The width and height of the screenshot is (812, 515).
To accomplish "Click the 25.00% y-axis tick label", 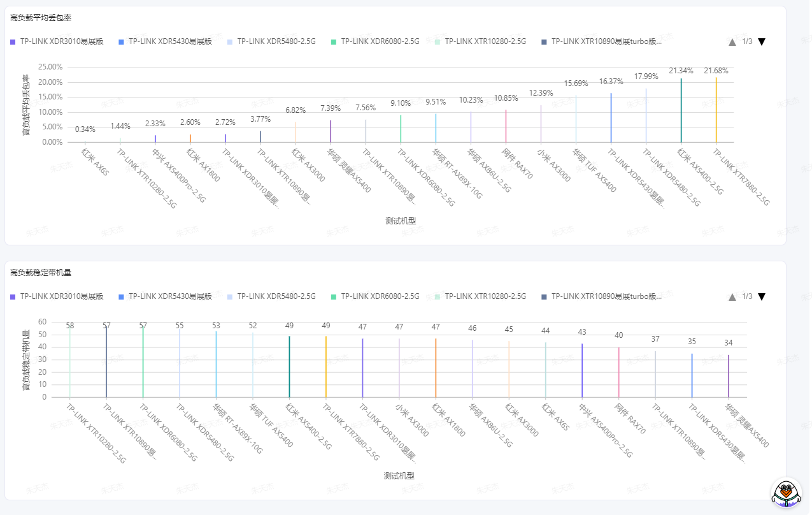I will point(50,67).
